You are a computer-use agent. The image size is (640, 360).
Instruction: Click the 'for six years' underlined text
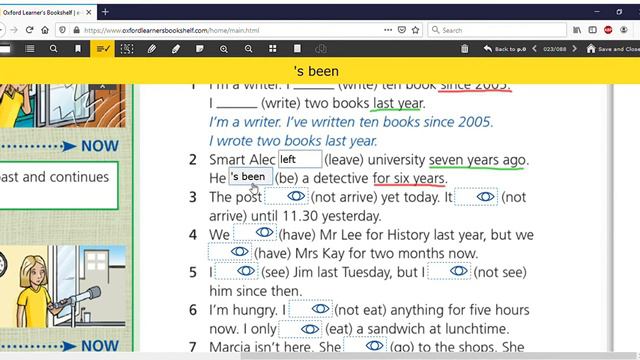click(409, 178)
